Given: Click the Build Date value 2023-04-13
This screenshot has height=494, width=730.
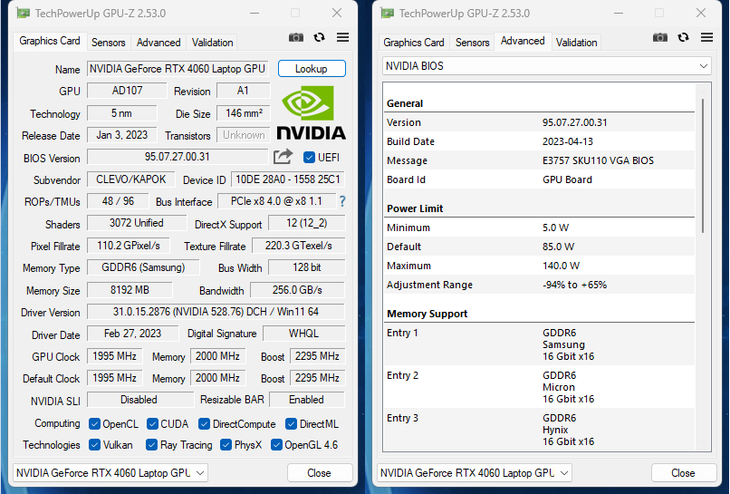Looking at the screenshot, I should (x=568, y=142).
